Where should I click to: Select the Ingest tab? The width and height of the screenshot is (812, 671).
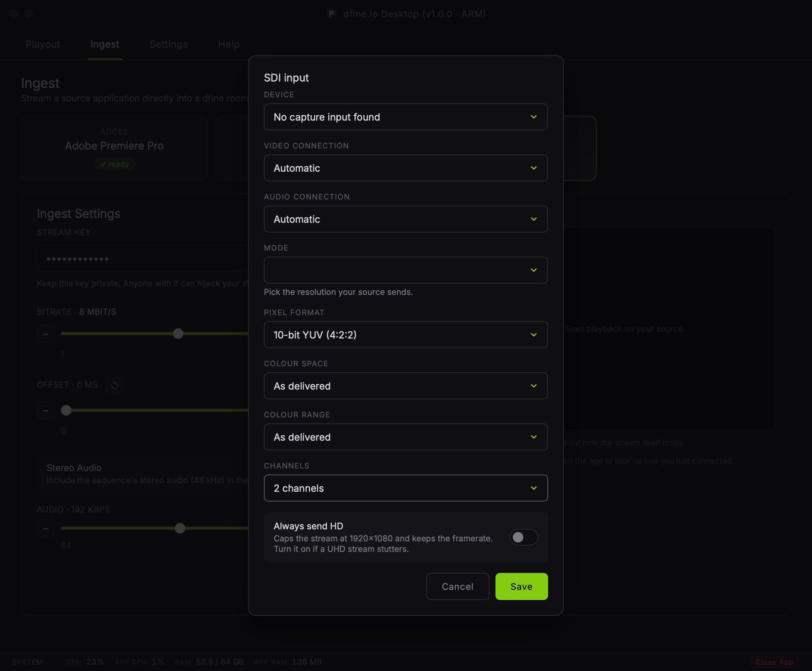click(x=105, y=44)
